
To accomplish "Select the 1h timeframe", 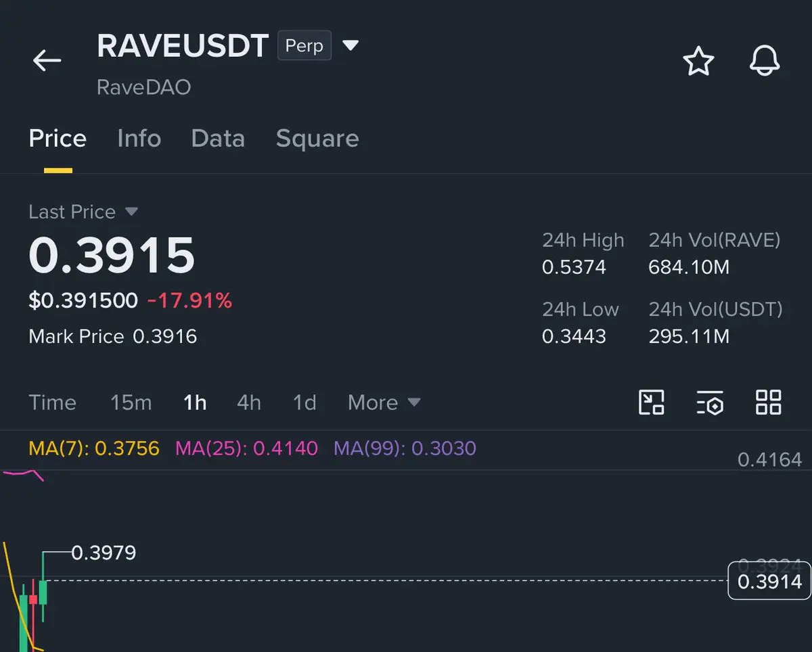I will [195, 402].
